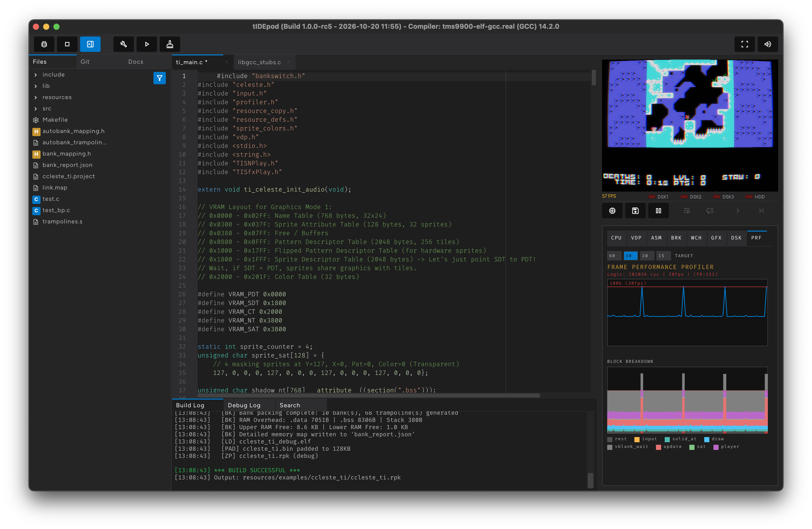Viewport: 812px width, 529px height.
Task: Click the step-over debug icon
Action: [x=687, y=211]
